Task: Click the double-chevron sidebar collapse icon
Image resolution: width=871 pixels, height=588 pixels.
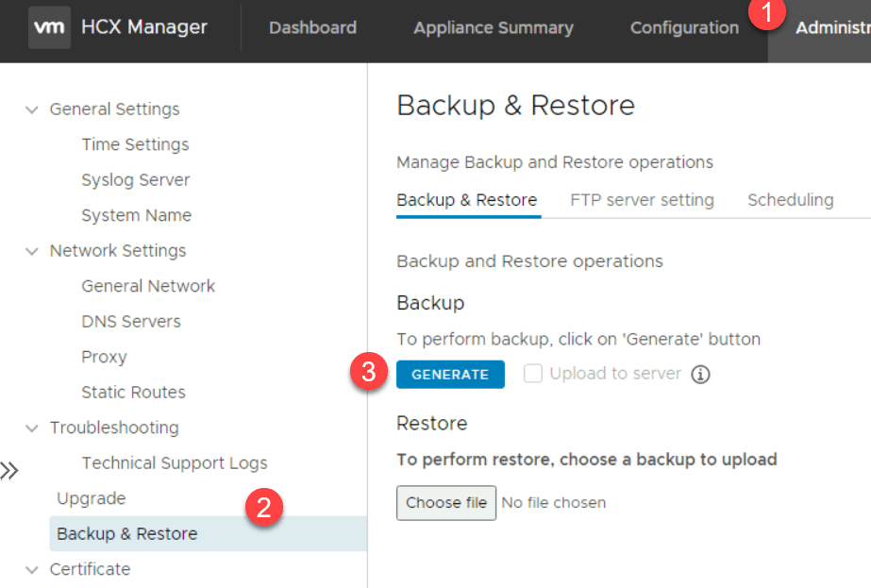Action: click(x=9, y=470)
